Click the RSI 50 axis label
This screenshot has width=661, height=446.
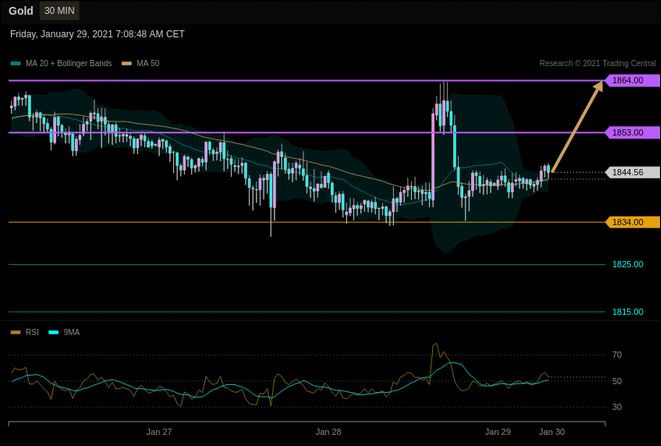(x=617, y=381)
